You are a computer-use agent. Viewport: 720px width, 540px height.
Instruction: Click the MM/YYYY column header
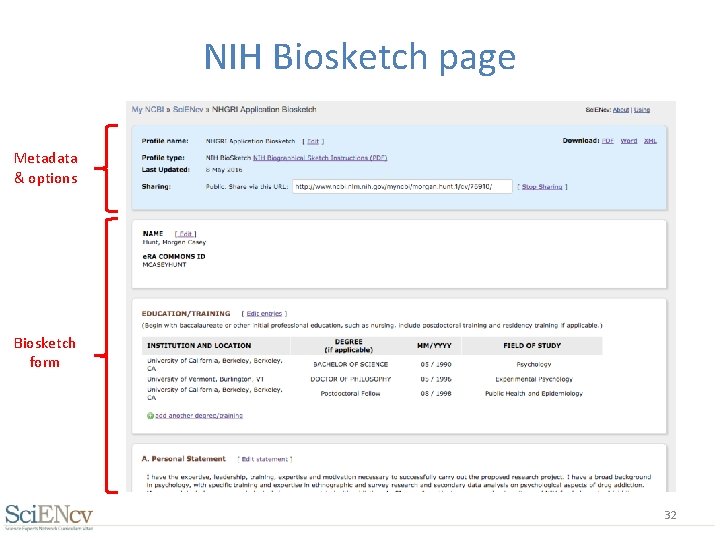click(x=434, y=345)
